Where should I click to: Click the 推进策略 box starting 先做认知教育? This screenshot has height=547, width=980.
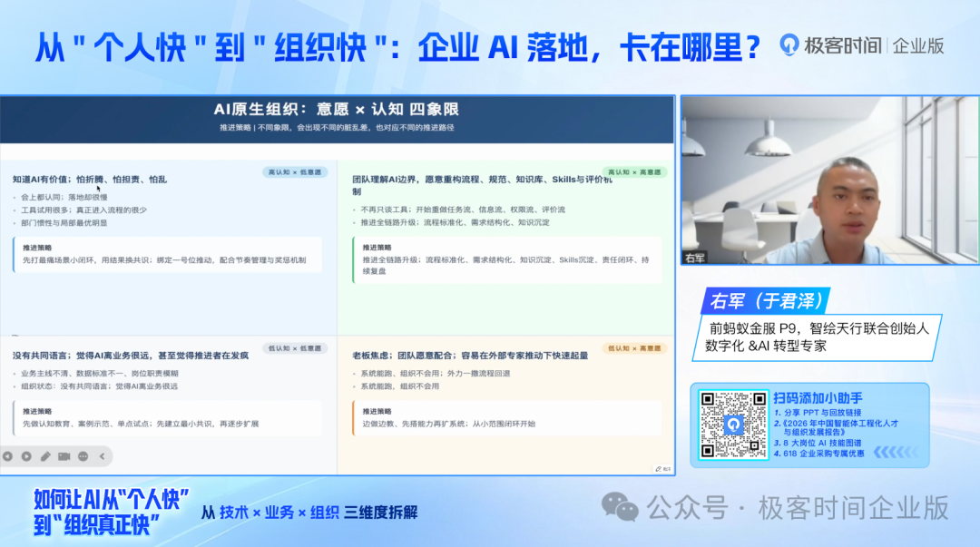[168, 418]
